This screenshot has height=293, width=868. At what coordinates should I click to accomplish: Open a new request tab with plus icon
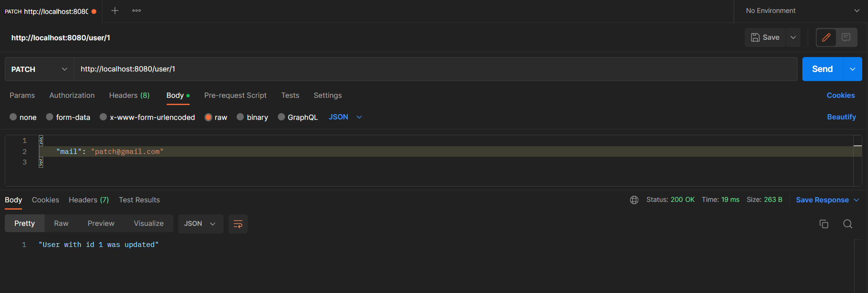click(115, 11)
